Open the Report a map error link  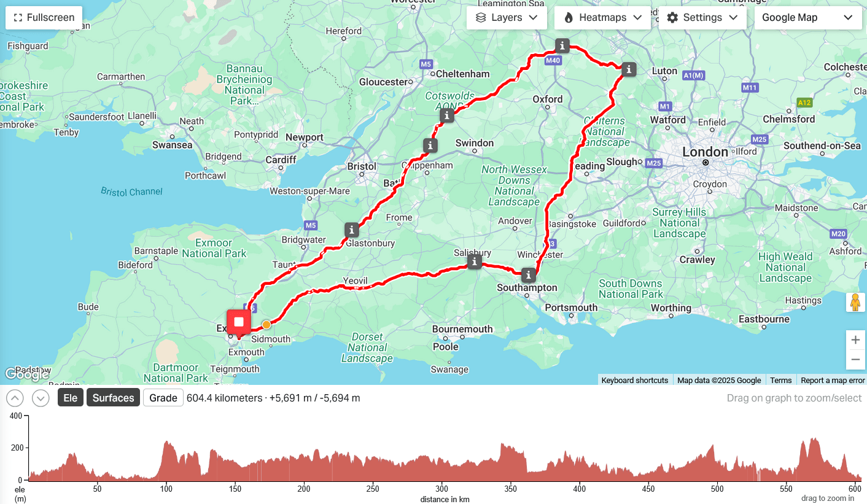tap(833, 380)
